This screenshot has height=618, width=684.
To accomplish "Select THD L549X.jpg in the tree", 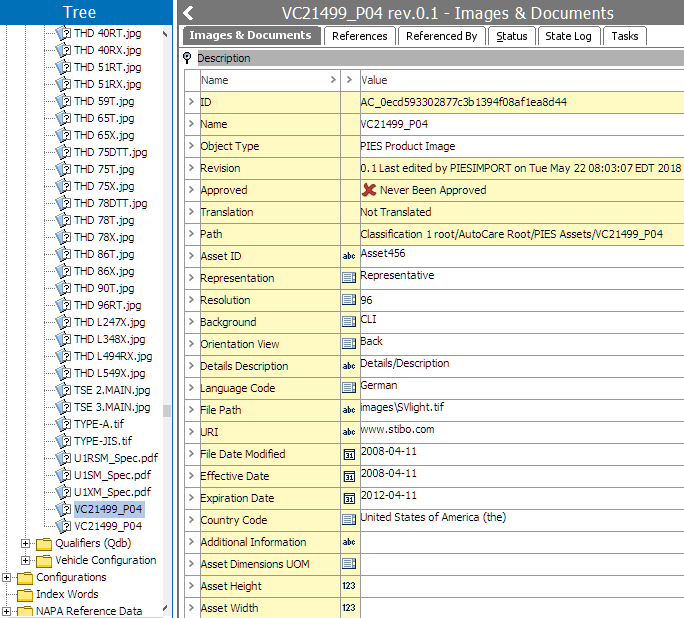I will 109,373.
